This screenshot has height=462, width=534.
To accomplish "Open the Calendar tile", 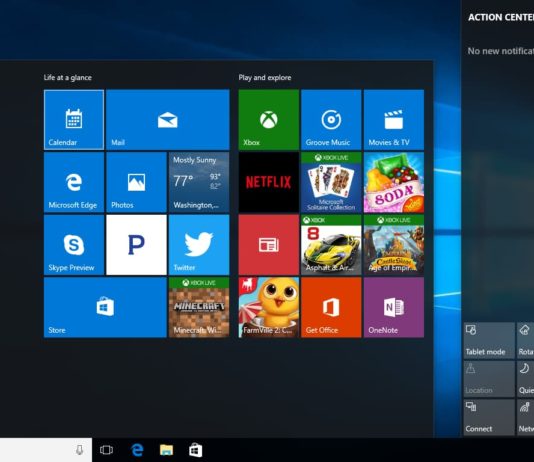I will click(74, 120).
